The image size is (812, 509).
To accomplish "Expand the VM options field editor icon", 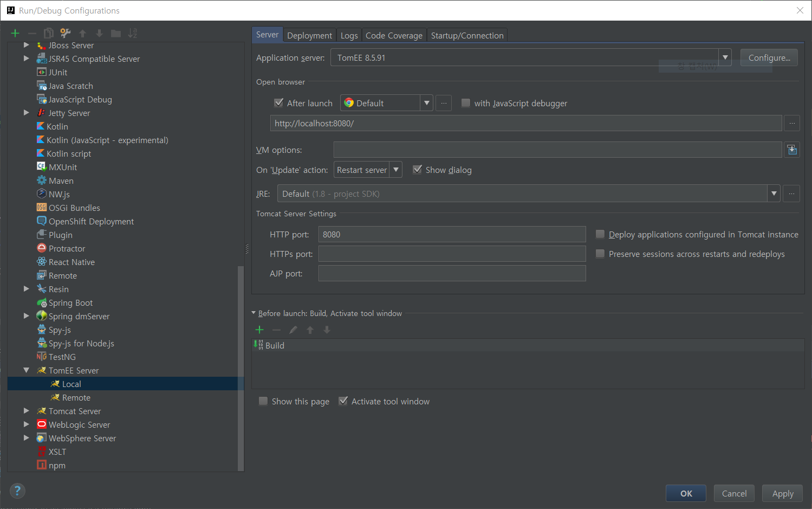I will click(792, 150).
